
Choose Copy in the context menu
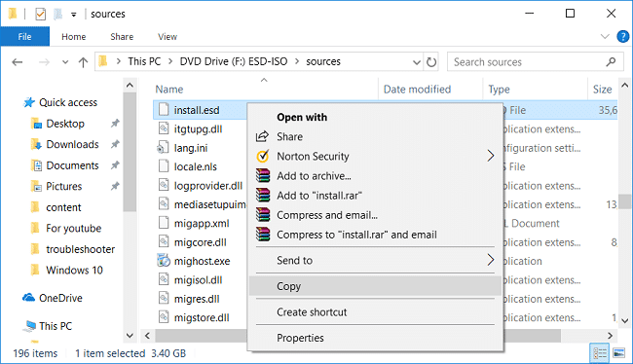(x=375, y=286)
